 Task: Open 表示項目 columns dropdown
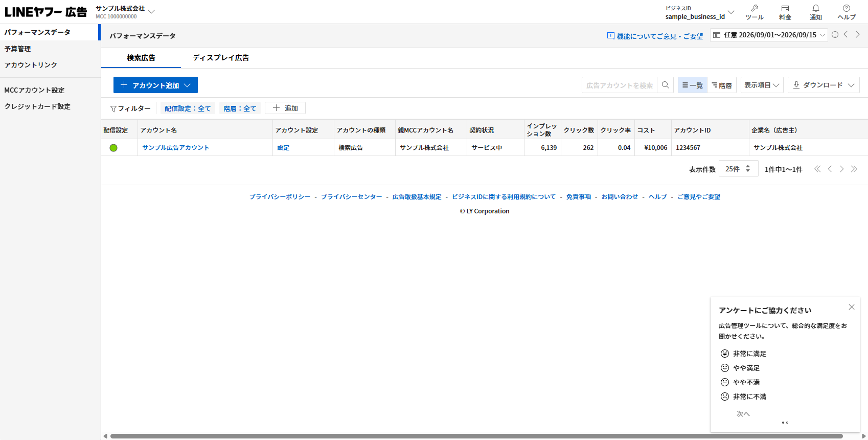click(762, 85)
